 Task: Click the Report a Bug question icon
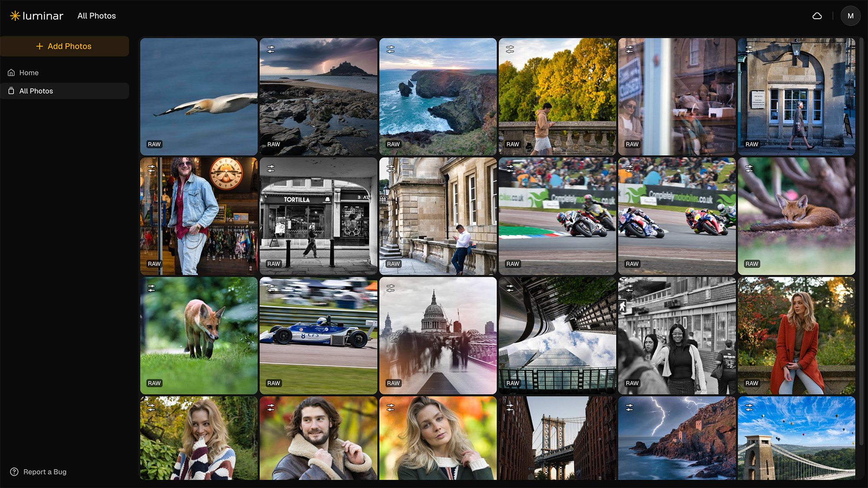click(14, 472)
